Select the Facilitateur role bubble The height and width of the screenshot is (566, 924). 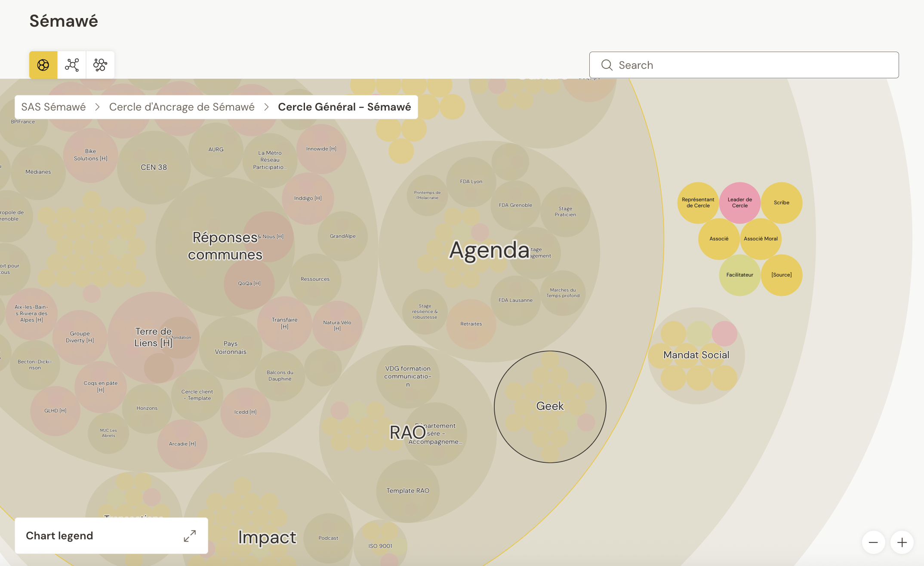pos(739,275)
